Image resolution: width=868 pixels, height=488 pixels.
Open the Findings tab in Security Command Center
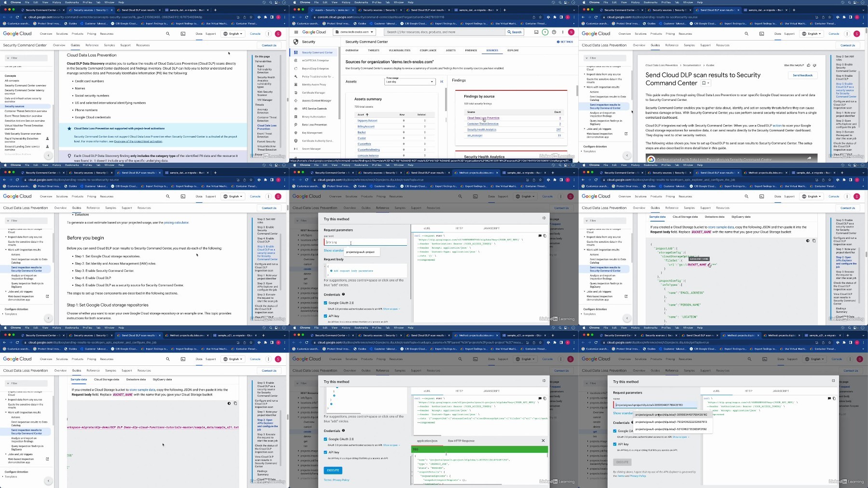click(x=471, y=50)
